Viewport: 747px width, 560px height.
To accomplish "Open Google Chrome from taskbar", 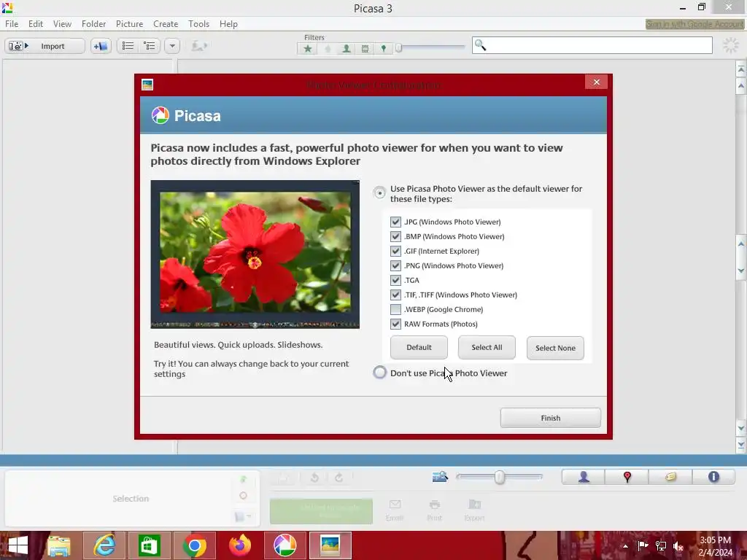I will pyautogui.click(x=194, y=545).
